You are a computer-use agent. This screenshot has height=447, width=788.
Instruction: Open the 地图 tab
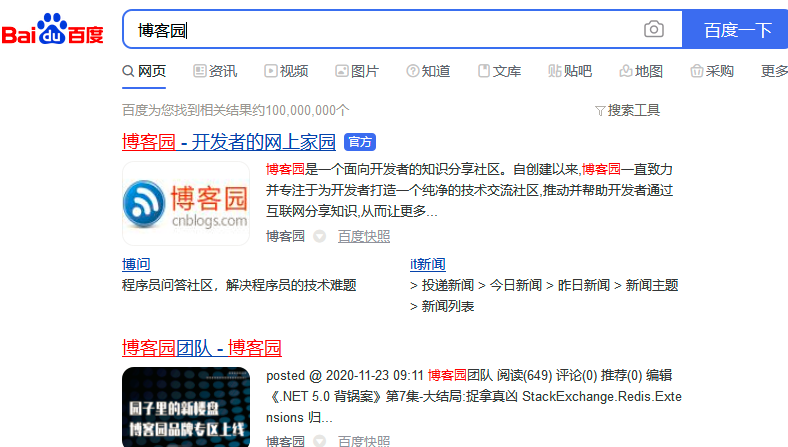(641, 71)
